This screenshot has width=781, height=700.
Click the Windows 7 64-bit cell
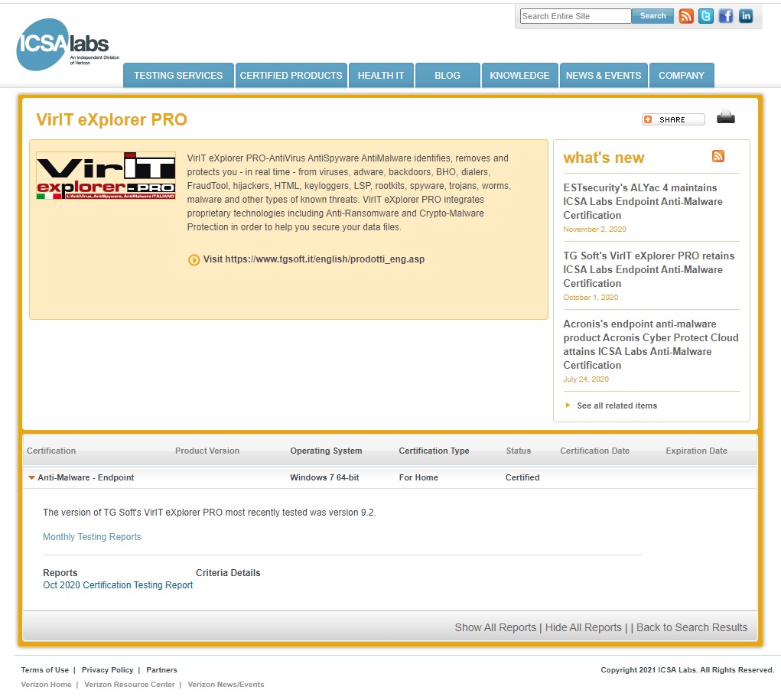click(x=324, y=477)
